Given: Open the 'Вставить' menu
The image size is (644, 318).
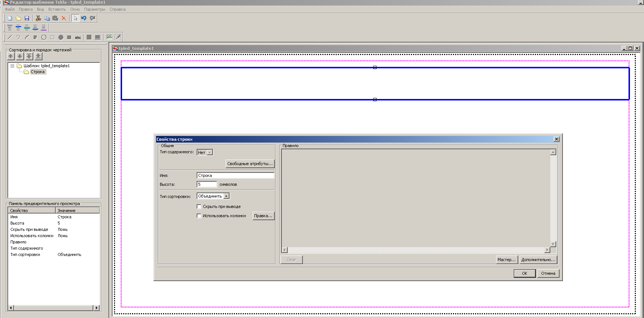Looking at the screenshot, I should [57, 9].
